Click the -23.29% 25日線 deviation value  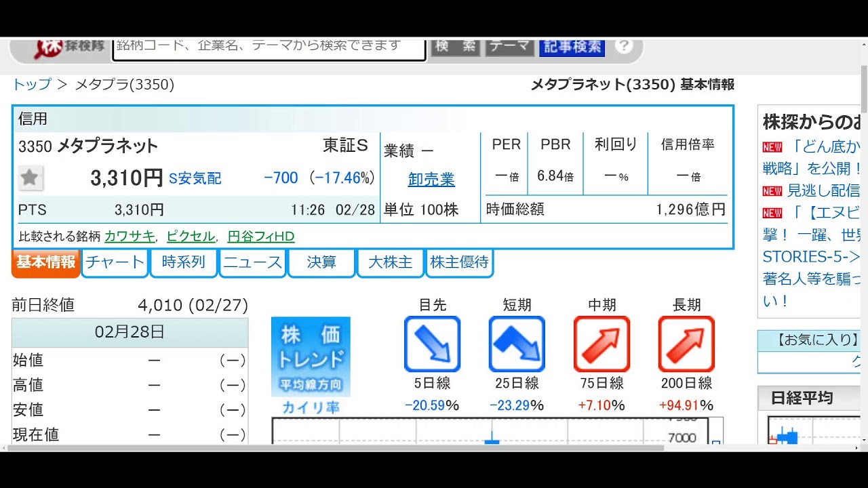click(517, 405)
